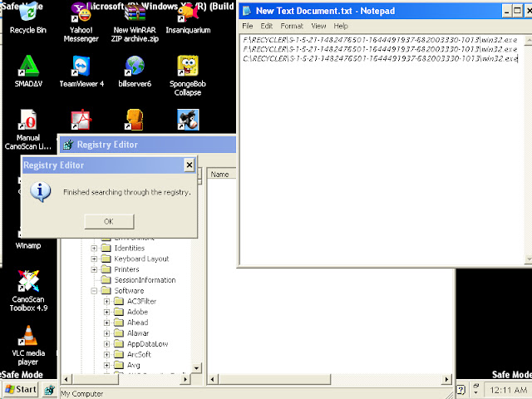Open Notepad Edit menu
This screenshot has width=532, height=399.
(266, 26)
